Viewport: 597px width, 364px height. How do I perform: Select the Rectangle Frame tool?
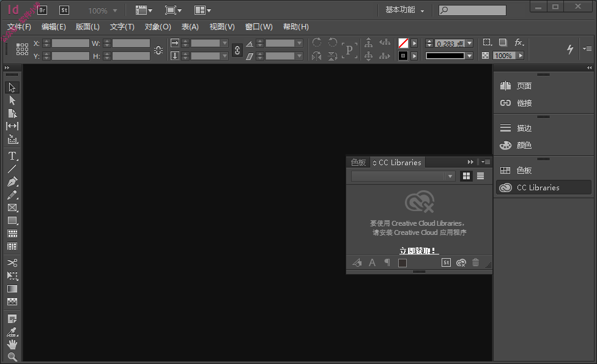12,207
